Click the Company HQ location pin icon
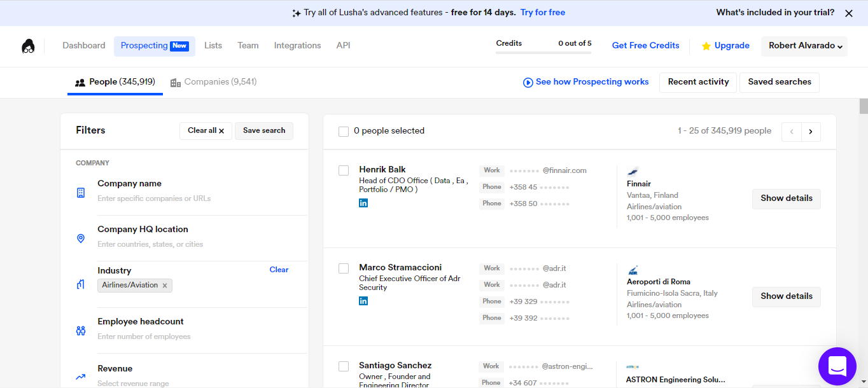Screen dimensions: 868x388 tap(81, 239)
